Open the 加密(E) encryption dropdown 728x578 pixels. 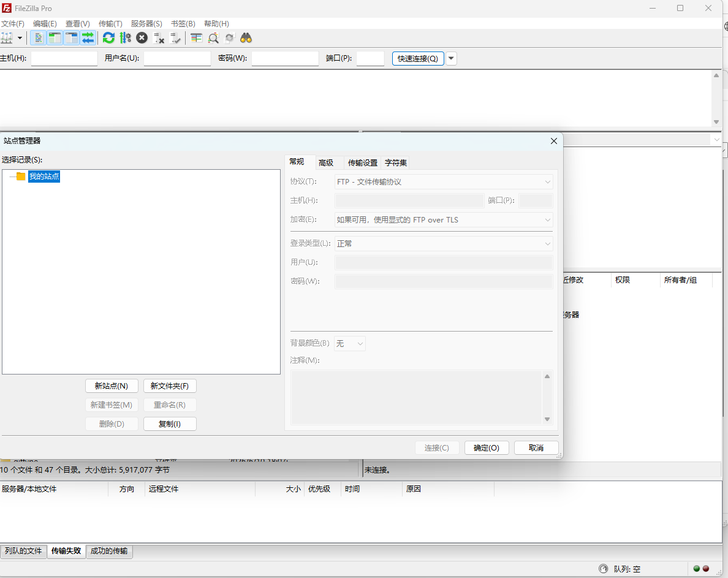(444, 220)
